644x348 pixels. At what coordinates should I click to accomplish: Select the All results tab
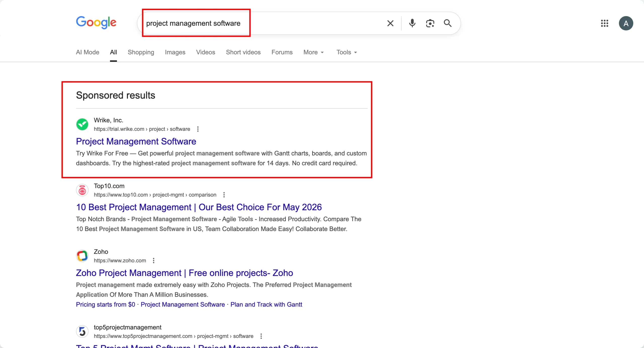(113, 52)
